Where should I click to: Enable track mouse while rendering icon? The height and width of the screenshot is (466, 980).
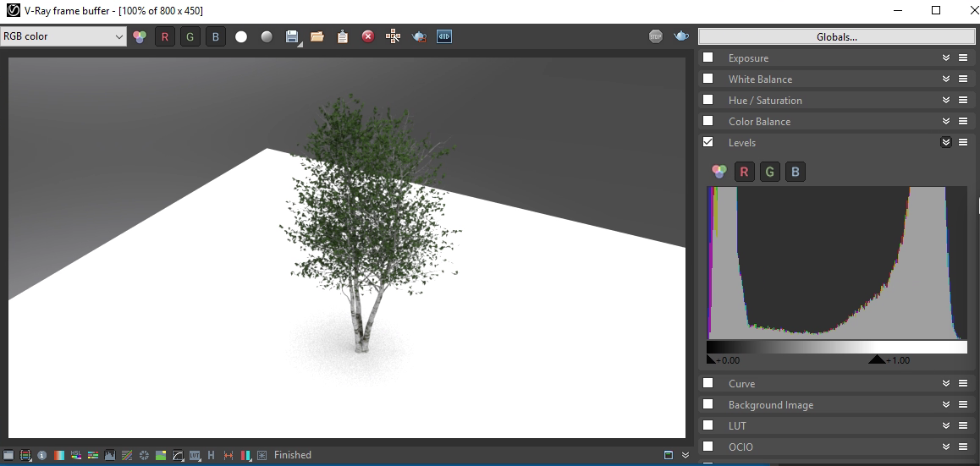point(394,37)
